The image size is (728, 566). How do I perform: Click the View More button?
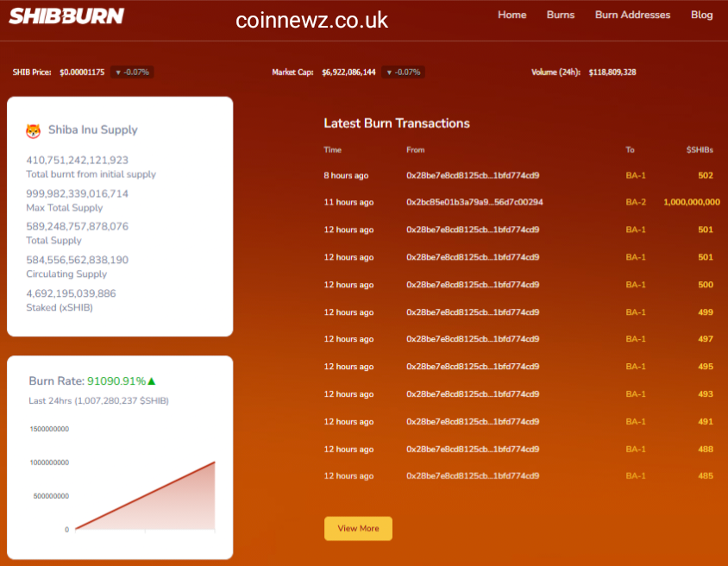point(358,528)
